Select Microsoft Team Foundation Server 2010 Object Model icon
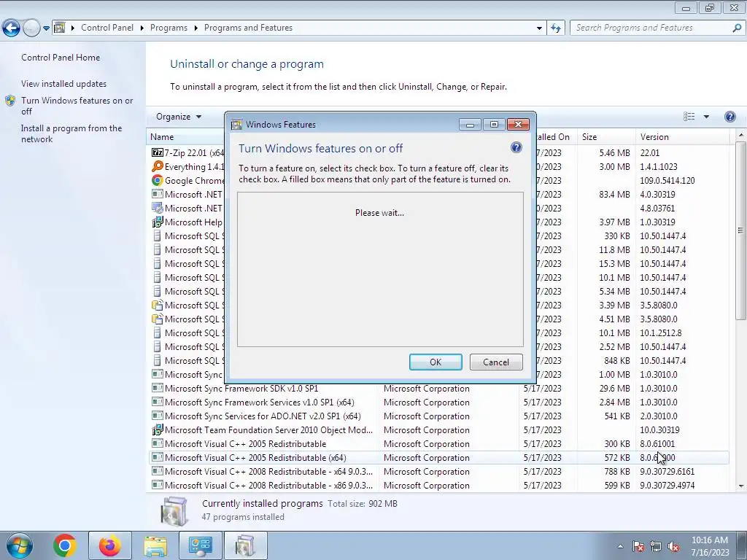 click(x=158, y=429)
